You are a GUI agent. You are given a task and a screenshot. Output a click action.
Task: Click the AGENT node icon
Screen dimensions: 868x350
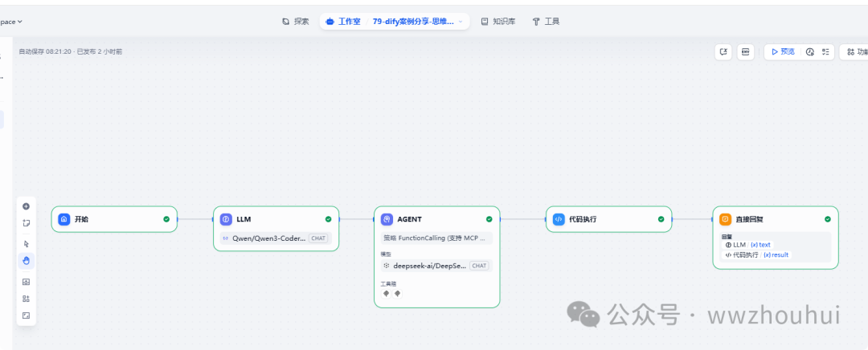pyautogui.click(x=387, y=219)
